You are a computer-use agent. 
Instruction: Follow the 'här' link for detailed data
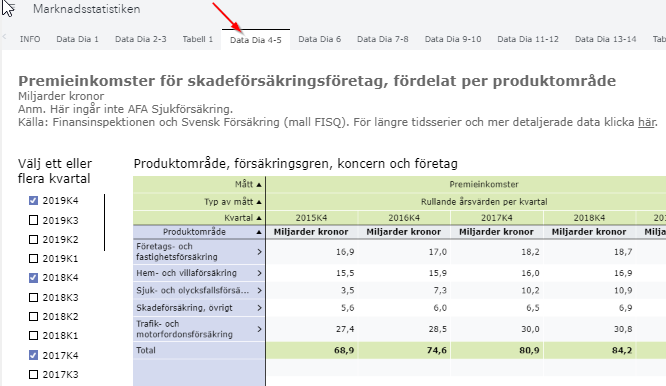(646, 122)
